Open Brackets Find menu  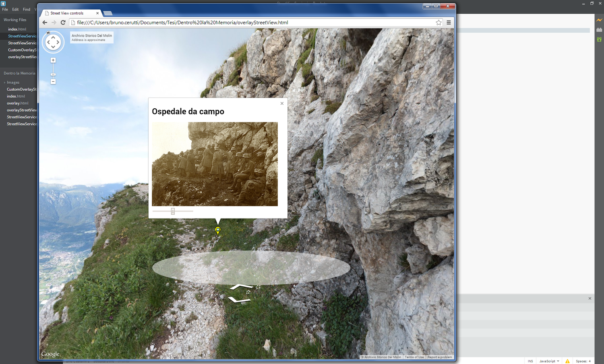coord(27,9)
